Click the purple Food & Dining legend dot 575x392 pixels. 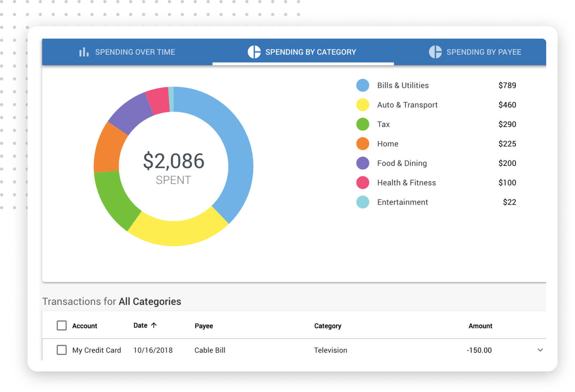(362, 163)
